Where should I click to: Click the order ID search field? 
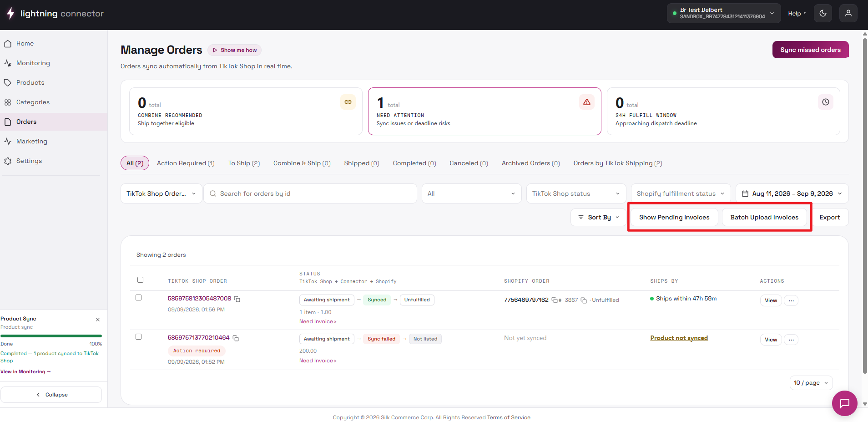tap(310, 193)
